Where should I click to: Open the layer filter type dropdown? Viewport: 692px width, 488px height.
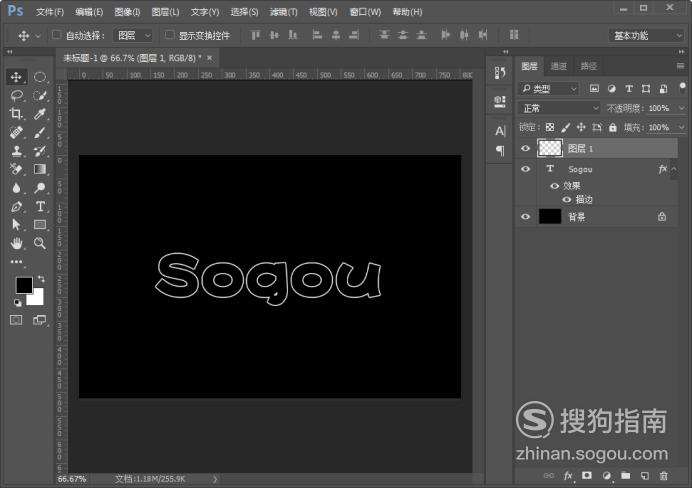pos(548,89)
